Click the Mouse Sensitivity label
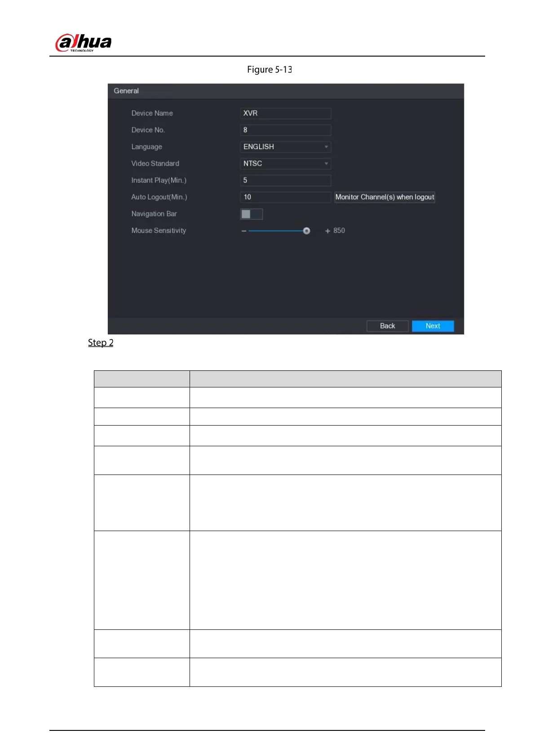 [159, 230]
